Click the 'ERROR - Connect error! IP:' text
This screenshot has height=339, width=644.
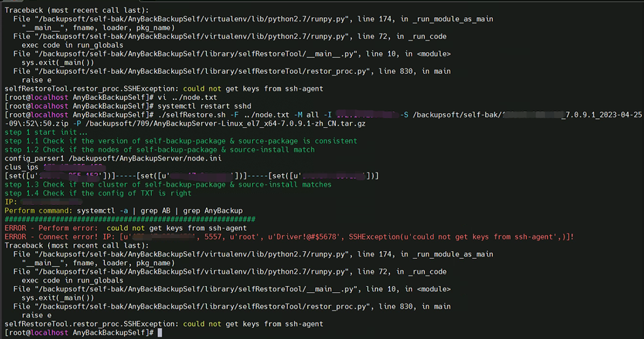click(60, 237)
